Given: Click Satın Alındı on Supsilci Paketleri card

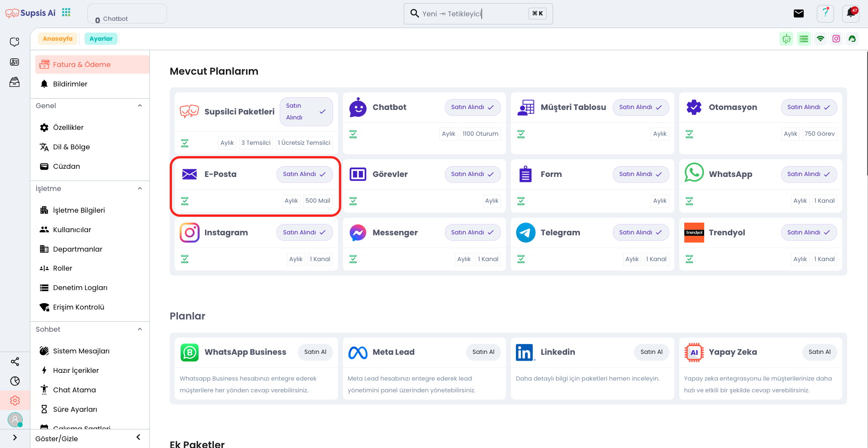Looking at the screenshot, I should [x=306, y=112].
